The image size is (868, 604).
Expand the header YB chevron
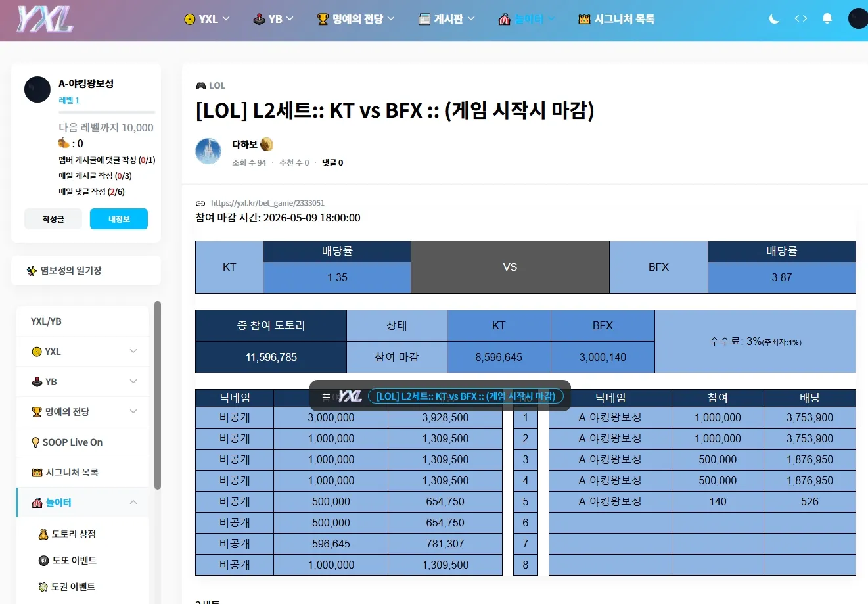[290, 18]
